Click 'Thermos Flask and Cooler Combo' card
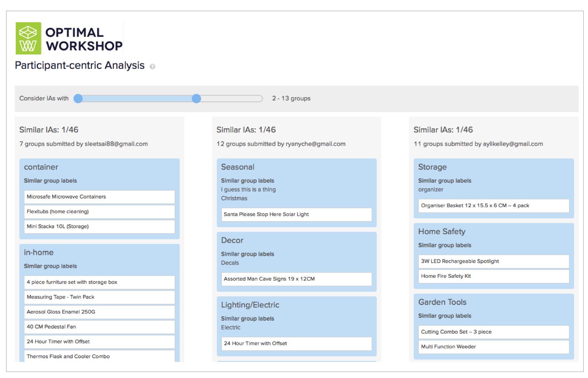The image size is (588, 378). click(x=99, y=356)
